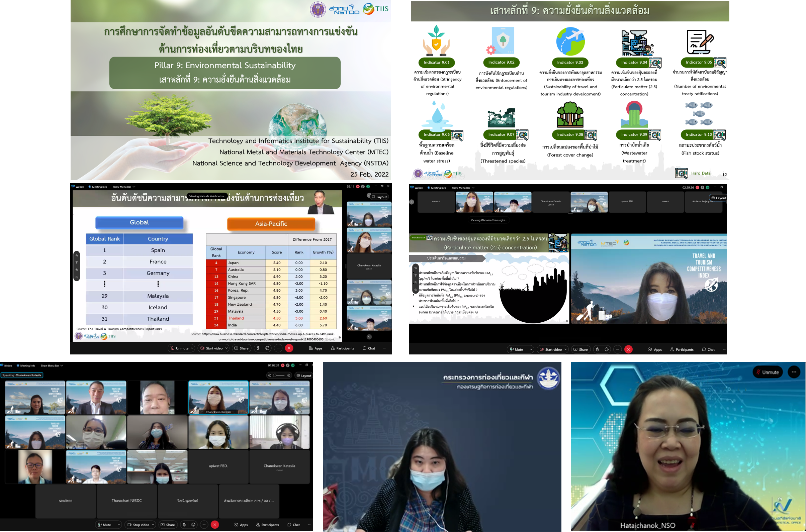This screenshot has width=806, height=532.
Task: Click the zoom-out magnifier beside the Layout slider
Action: click(270, 375)
